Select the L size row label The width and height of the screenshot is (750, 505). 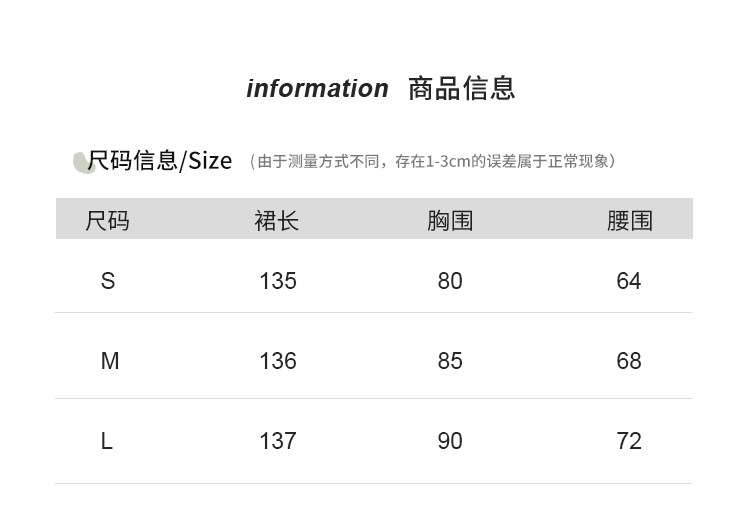click(x=107, y=441)
